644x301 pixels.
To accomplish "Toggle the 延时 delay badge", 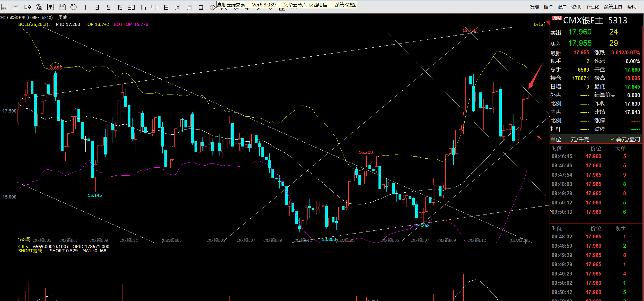I will point(557,18).
